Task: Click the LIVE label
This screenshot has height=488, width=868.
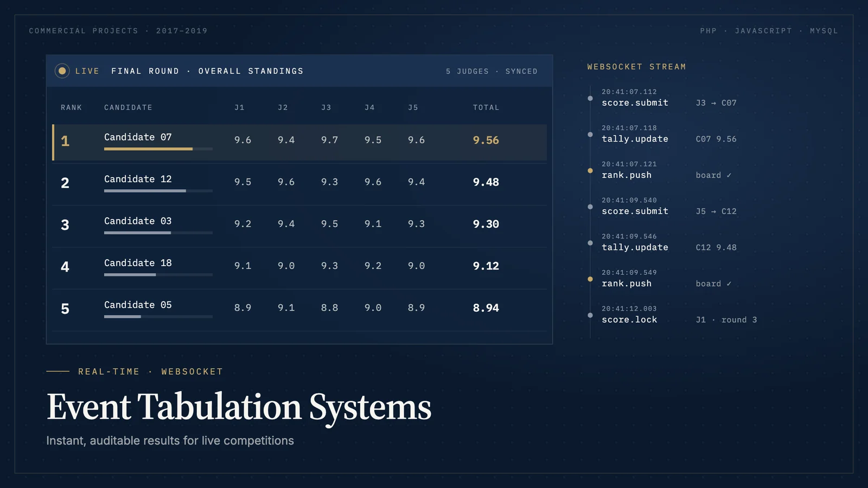Action: pyautogui.click(x=87, y=71)
